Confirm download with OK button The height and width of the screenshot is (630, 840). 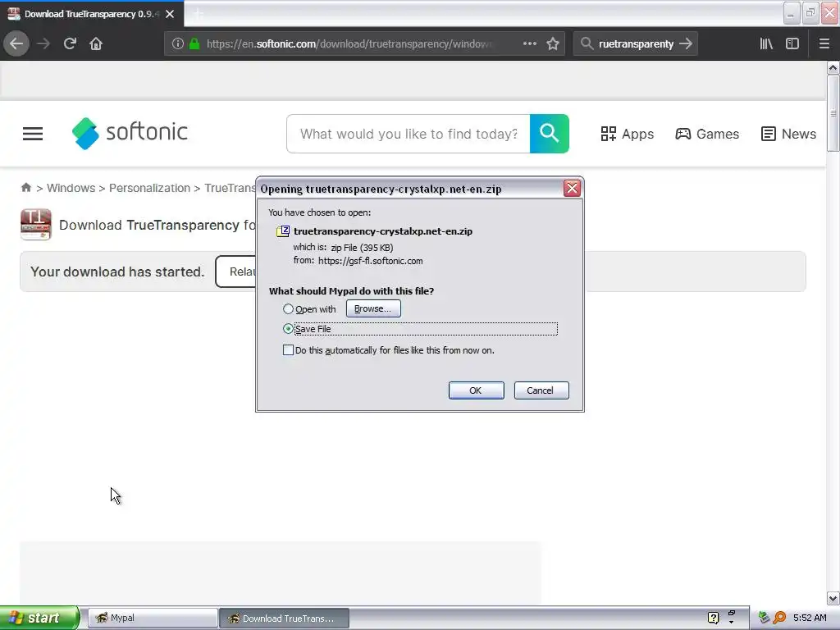click(476, 390)
